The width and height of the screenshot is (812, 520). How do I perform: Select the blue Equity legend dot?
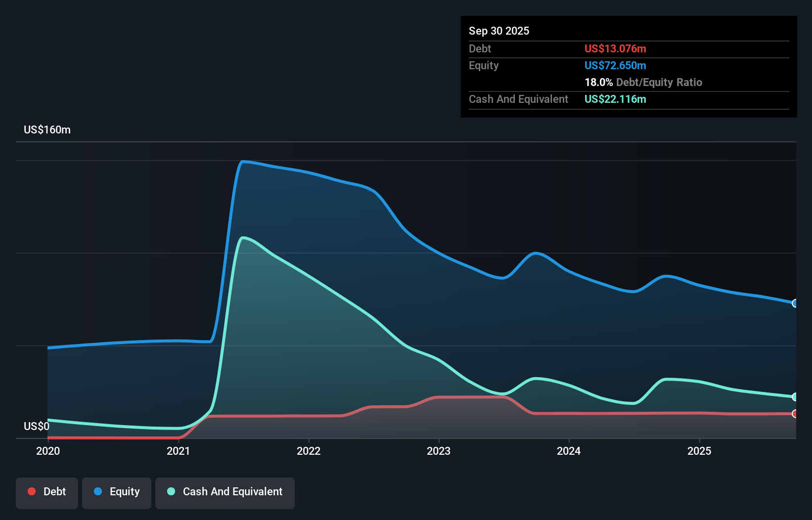98,491
